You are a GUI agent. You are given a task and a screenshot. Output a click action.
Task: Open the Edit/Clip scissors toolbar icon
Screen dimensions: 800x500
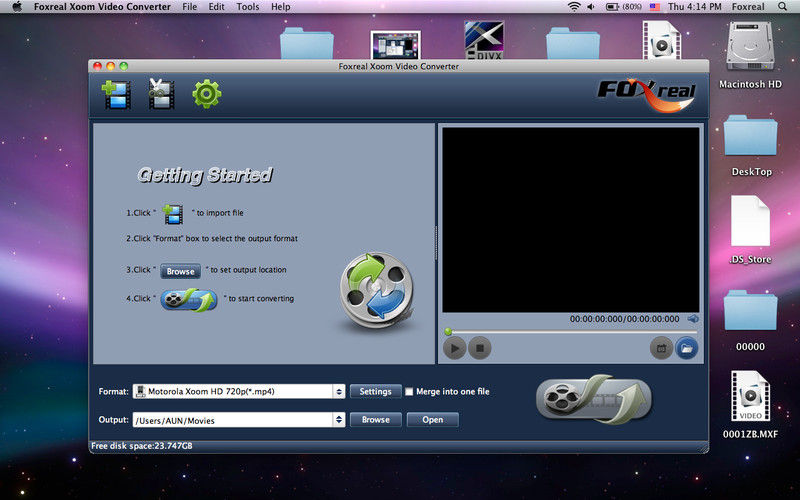pyautogui.click(x=161, y=94)
